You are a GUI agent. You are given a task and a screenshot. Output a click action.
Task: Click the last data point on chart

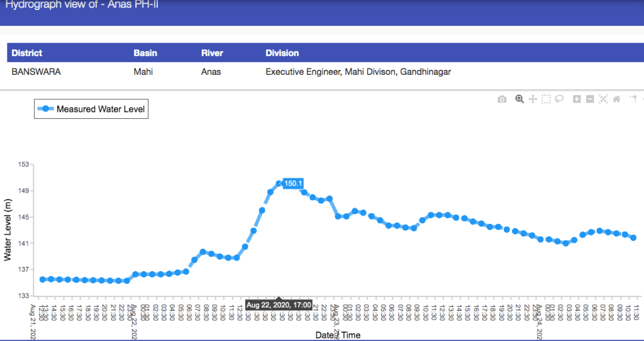pos(633,238)
